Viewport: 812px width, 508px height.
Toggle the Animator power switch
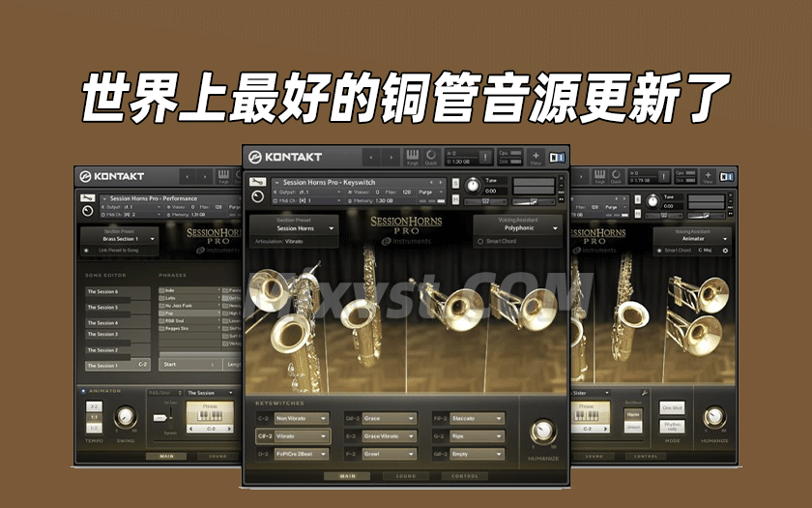pos(83,392)
